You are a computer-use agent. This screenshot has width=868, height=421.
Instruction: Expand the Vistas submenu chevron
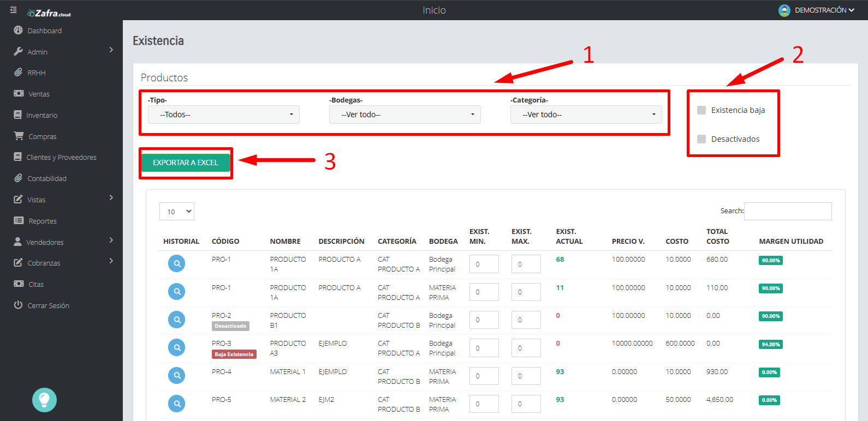pos(111,197)
